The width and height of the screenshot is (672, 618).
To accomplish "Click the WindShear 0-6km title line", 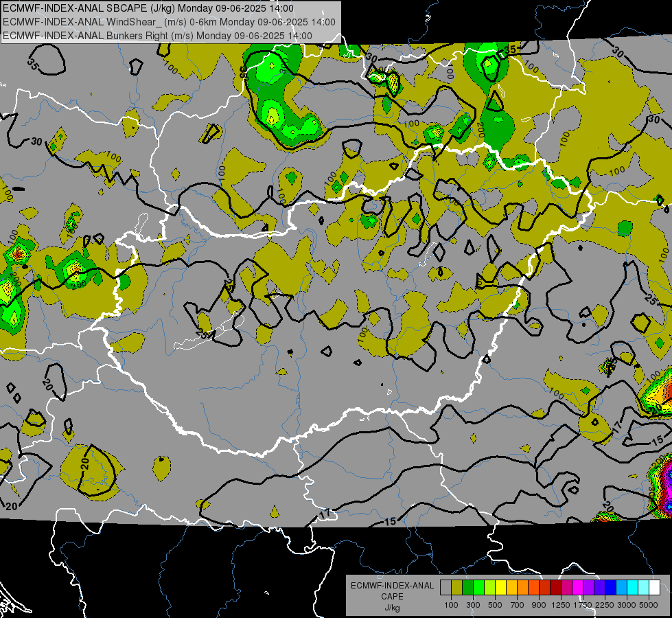I will click(169, 22).
